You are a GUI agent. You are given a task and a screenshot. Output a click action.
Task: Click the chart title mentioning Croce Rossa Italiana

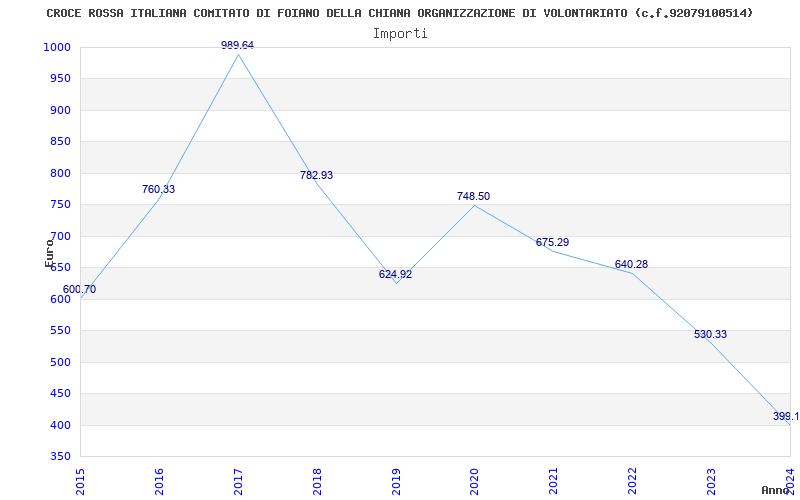coord(399,13)
